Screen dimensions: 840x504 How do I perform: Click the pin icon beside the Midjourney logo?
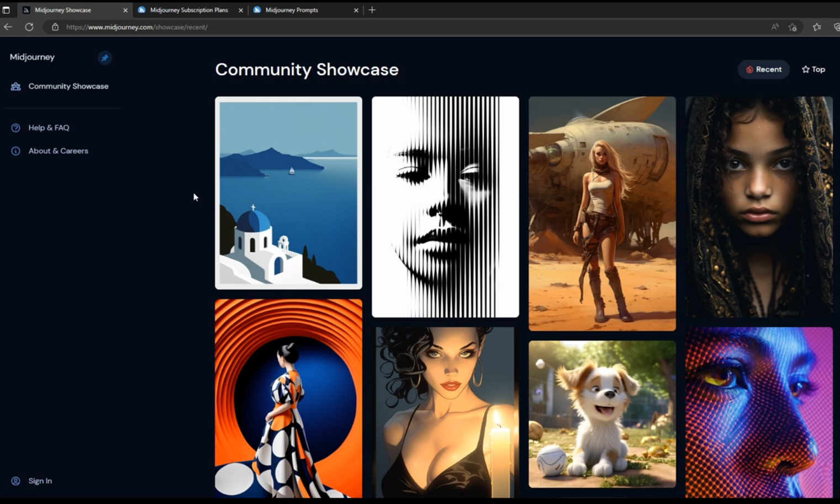click(x=104, y=58)
